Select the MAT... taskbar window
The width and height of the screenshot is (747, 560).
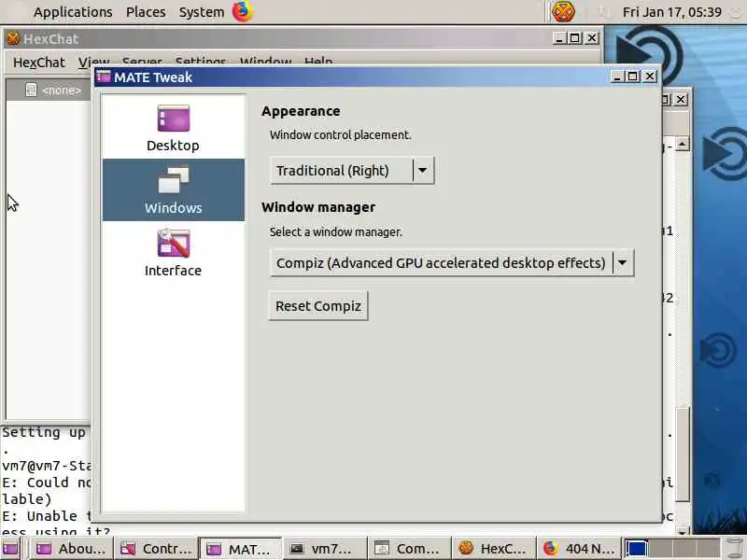[241, 549]
